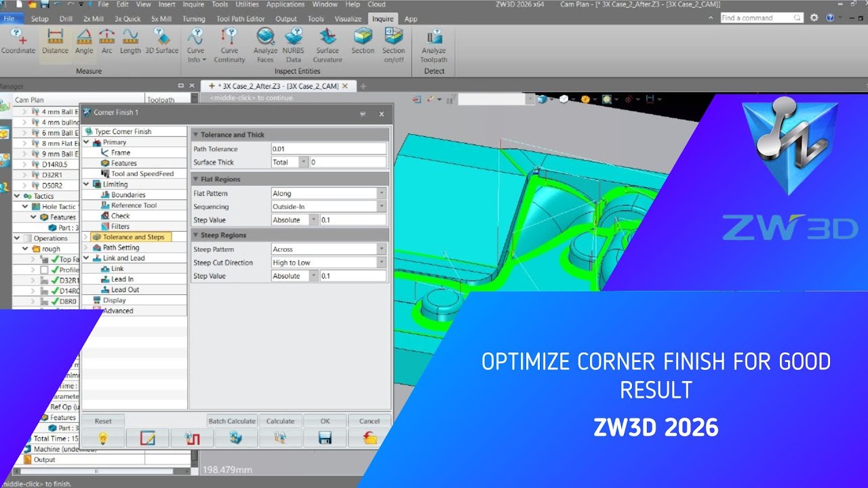Image resolution: width=868 pixels, height=488 pixels.
Task: Open the Utilities menu
Action: [247, 4]
